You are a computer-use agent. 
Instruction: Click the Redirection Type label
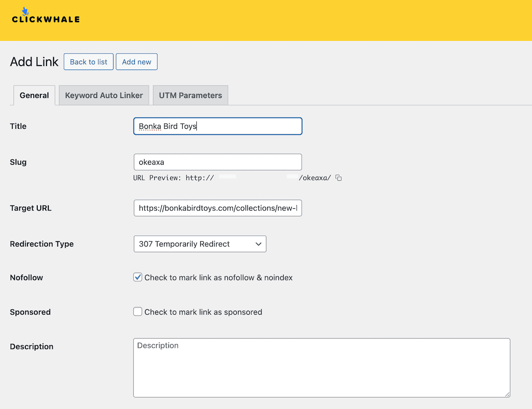[x=42, y=244]
